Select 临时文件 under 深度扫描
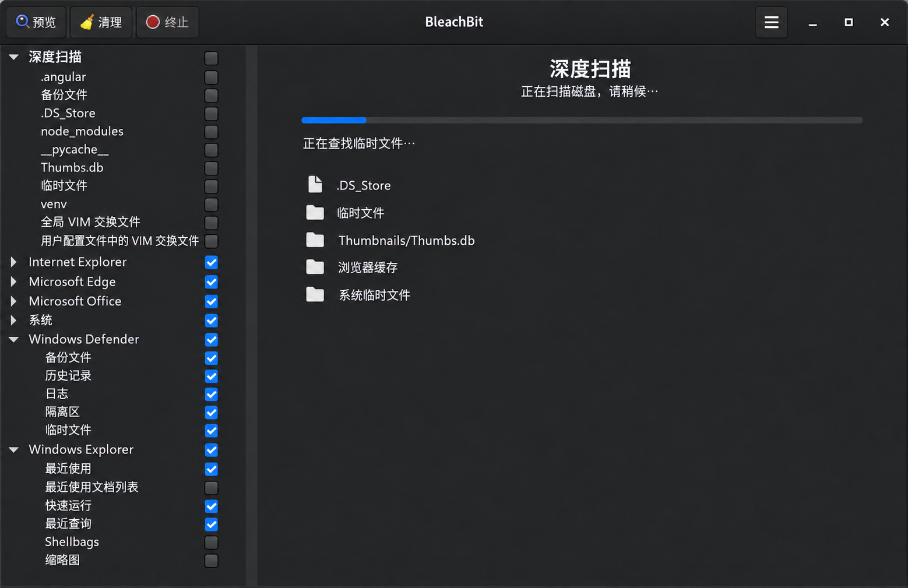The width and height of the screenshot is (908, 588). click(64, 185)
